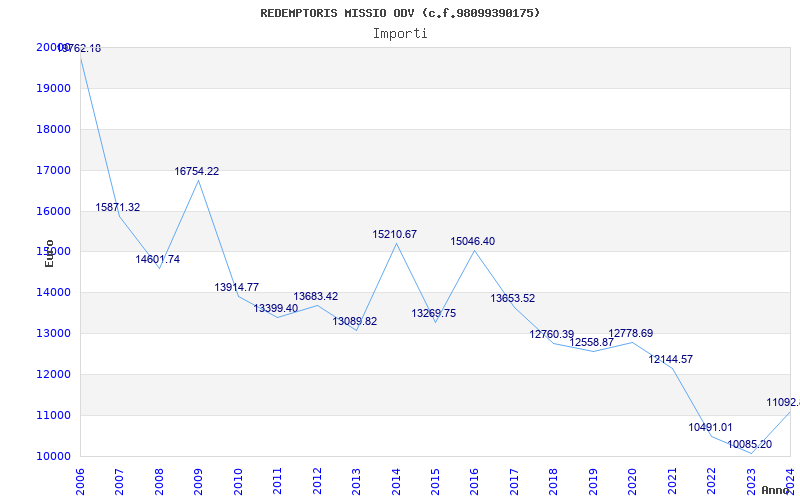Image resolution: width=800 pixels, height=500 pixels.
Task: Click the 2014 x-axis year label
Action: click(x=396, y=482)
